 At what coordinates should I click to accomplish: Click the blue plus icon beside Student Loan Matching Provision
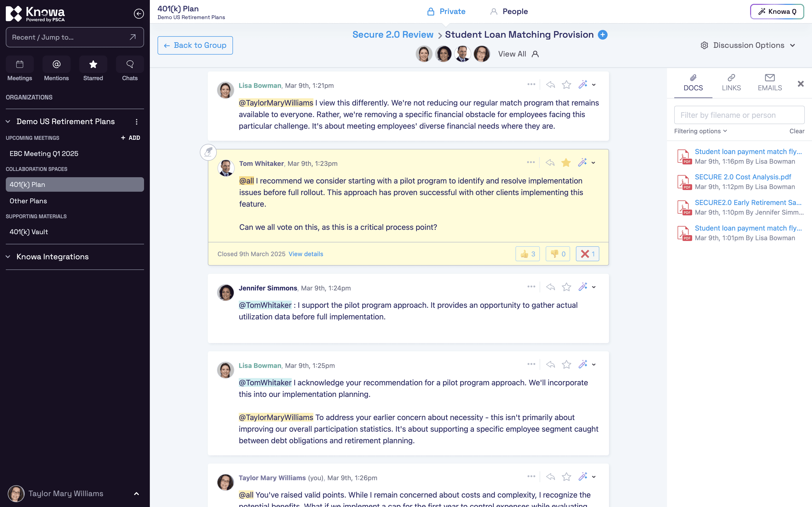pyautogui.click(x=603, y=35)
